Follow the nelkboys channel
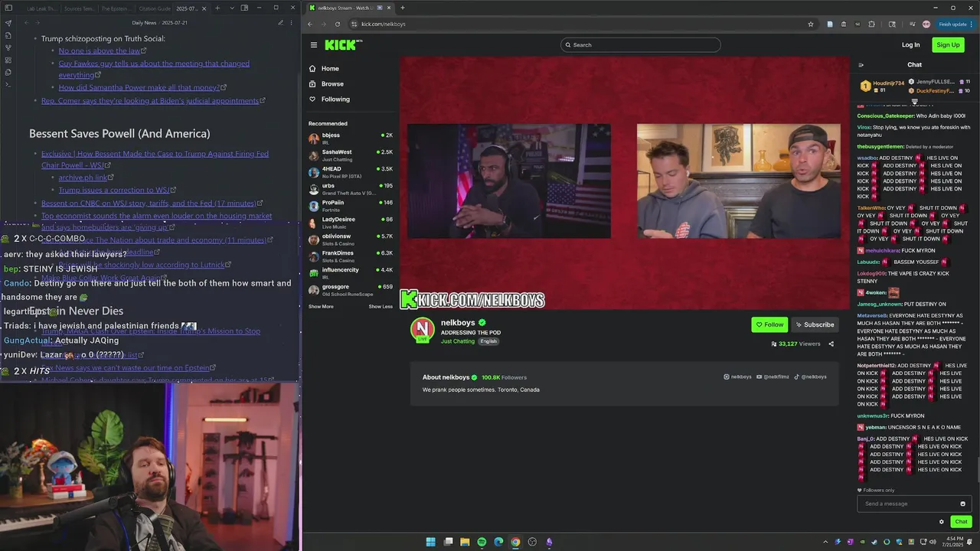The height and width of the screenshot is (551, 980). tap(769, 324)
